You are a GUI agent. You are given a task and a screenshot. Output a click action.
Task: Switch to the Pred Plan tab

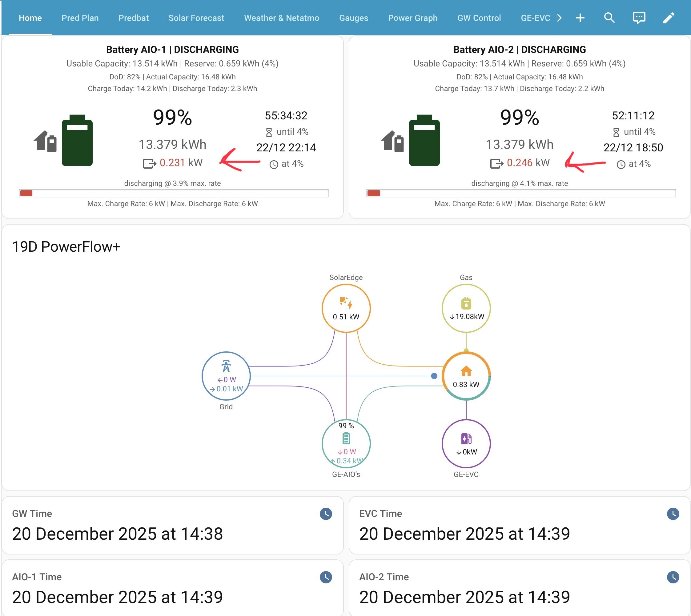coord(80,18)
